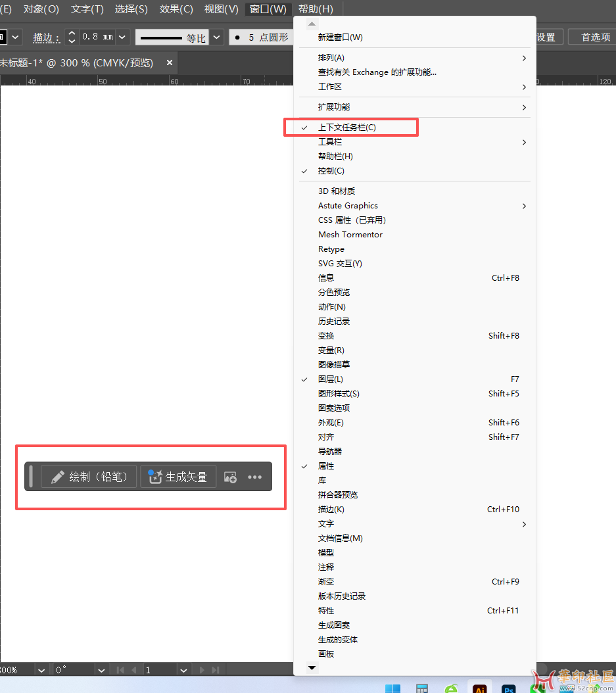Toggle the 控制(C) panel menu item
The width and height of the screenshot is (616, 693).
tap(331, 171)
